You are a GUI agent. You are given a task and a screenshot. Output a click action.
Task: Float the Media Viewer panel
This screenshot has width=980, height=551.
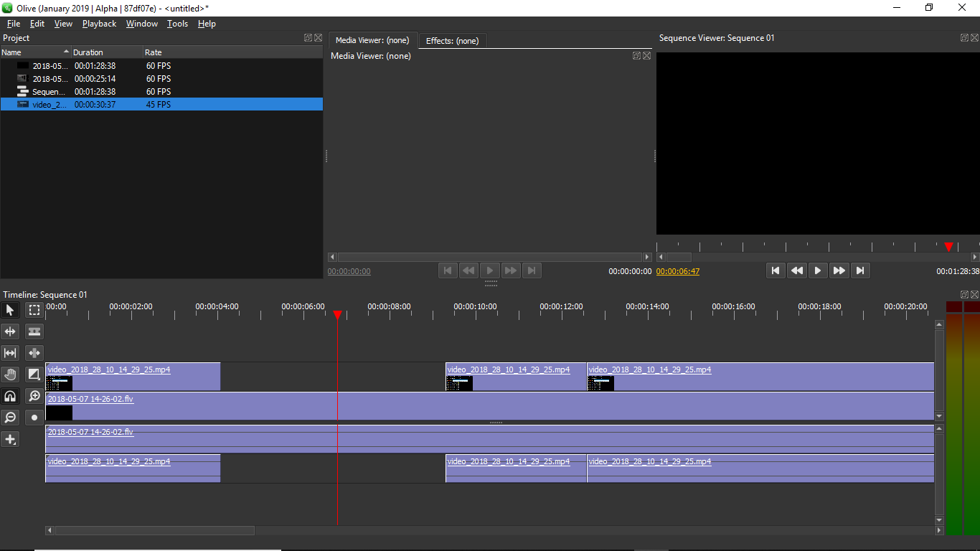click(636, 56)
